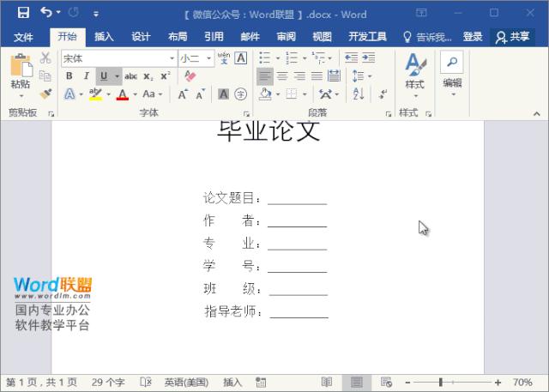Image resolution: width=549 pixels, height=392 pixels.
Task: Open the 宋体 font name dropdown
Action: [x=172, y=58]
